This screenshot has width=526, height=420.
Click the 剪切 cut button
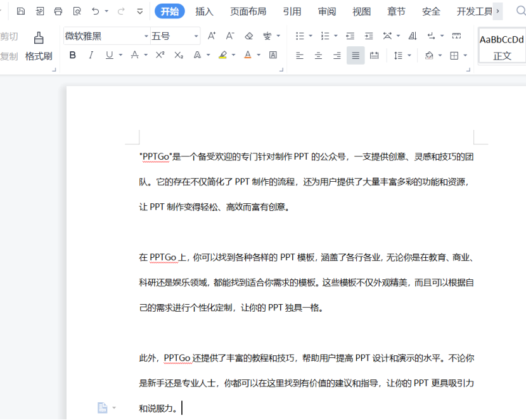pyautogui.click(x=9, y=36)
